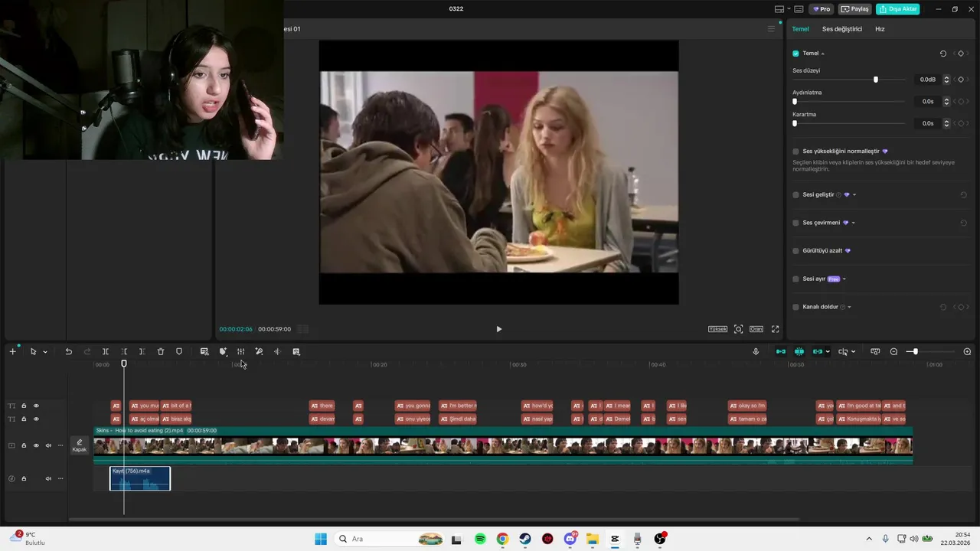Add keyframe for Ses düzeyi

961,80
